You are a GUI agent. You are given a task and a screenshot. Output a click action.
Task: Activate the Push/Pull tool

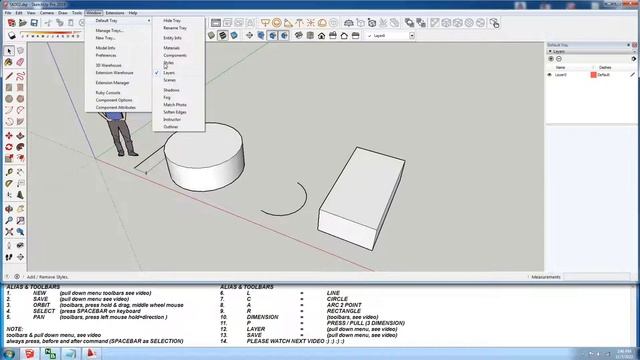pyautogui.click(x=20, y=136)
